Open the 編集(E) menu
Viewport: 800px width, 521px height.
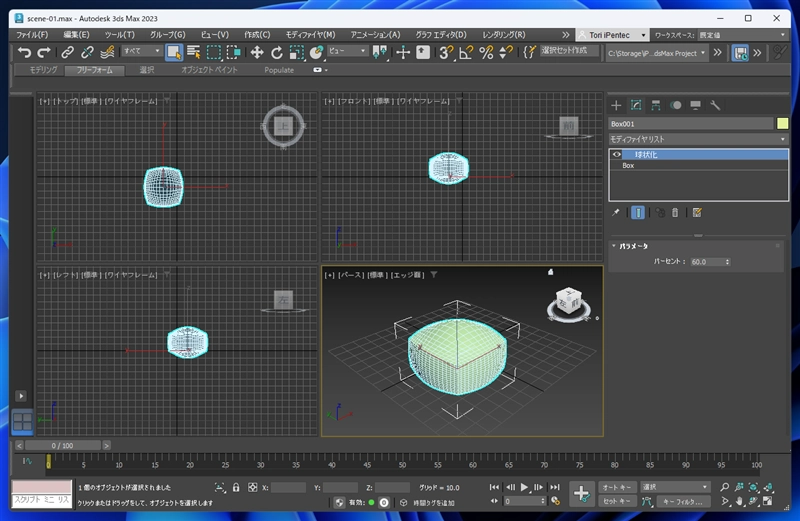pos(77,35)
